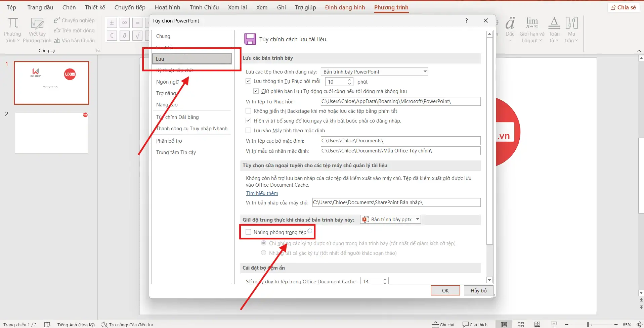Toggle Không hiển thị Backstage checkbox
This screenshot has height=328, width=644.
point(248,111)
